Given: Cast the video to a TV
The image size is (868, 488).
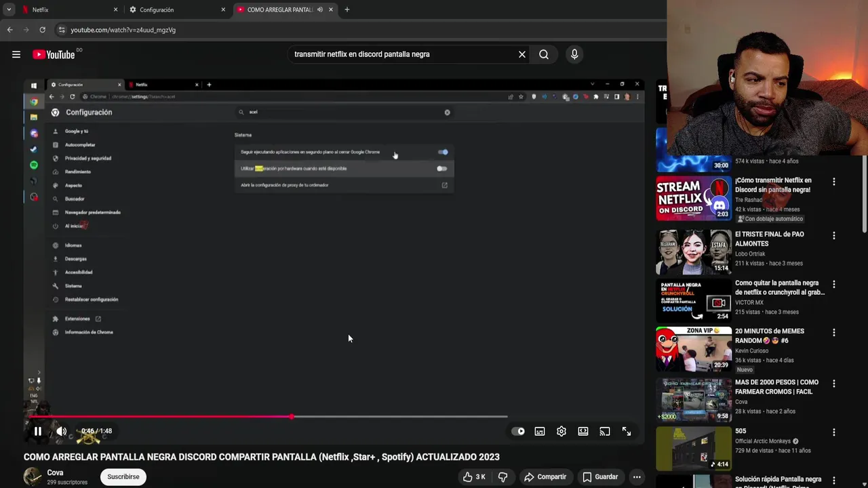Looking at the screenshot, I should [605, 431].
